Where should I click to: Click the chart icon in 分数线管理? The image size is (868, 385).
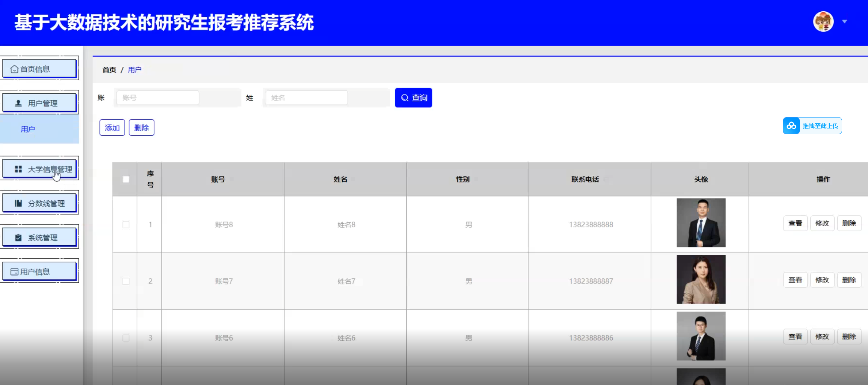pos(18,203)
